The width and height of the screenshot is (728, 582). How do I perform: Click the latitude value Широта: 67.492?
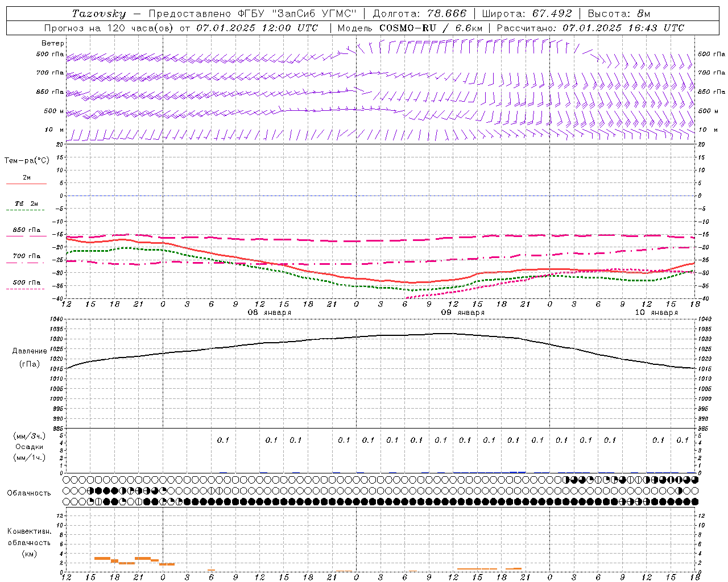pyautogui.click(x=526, y=14)
